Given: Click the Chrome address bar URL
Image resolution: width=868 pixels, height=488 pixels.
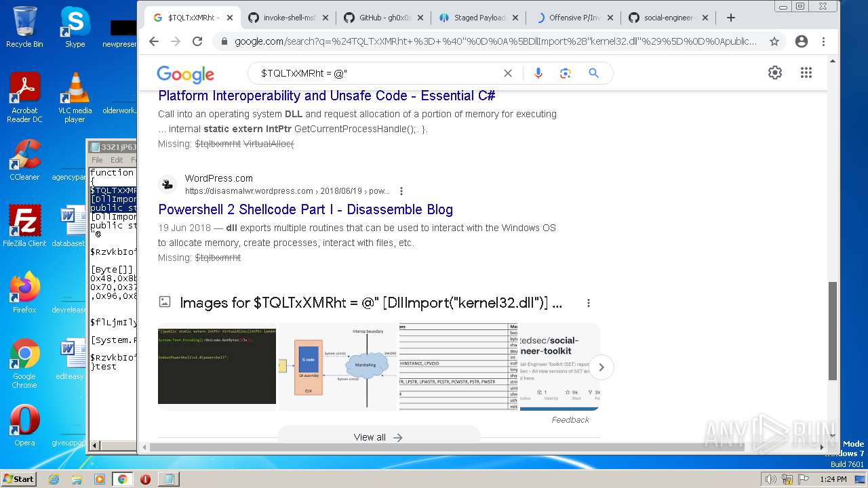Looking at the screenshot, I should tap(496, 41).
